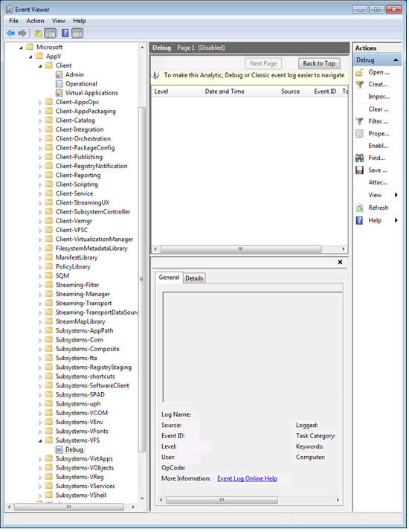Collapse the Debug section in Actions
Screen dimensions: 409x532
pos(396,60)
